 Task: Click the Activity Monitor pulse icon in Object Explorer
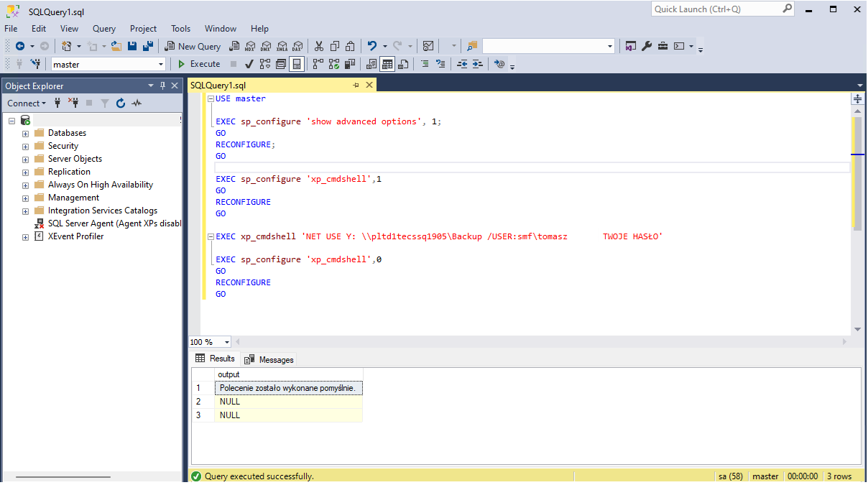137,103
